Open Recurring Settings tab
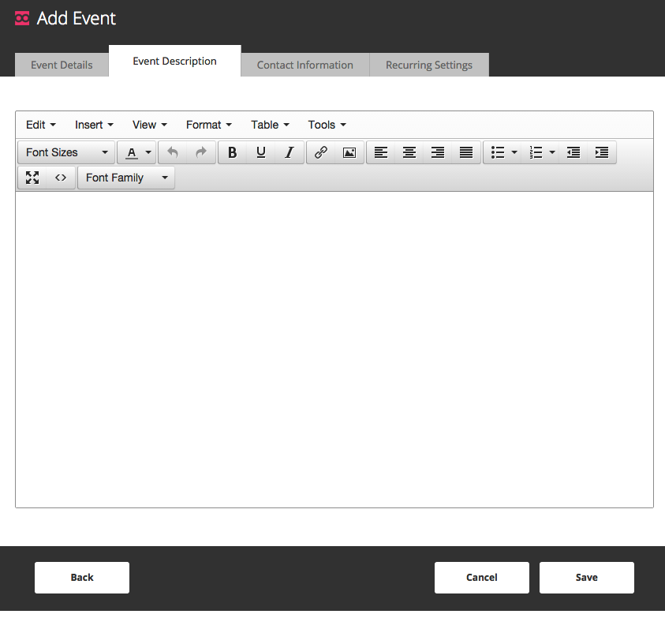This screenshot has width=665, height=644. 429,65
